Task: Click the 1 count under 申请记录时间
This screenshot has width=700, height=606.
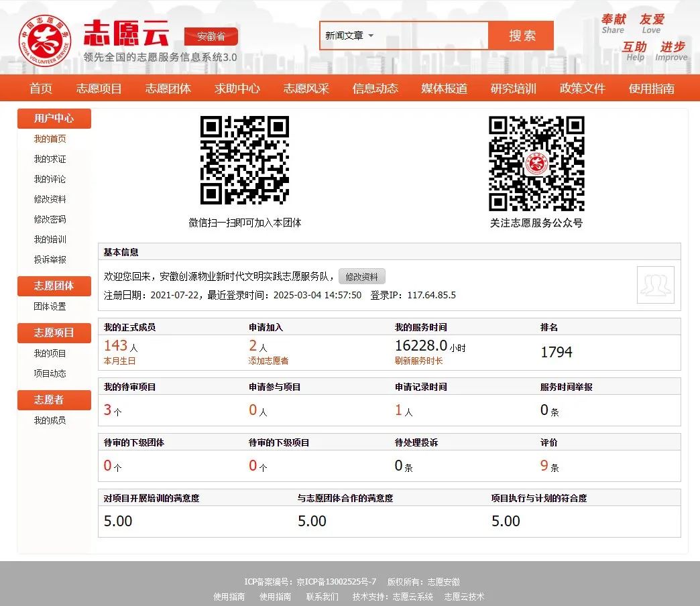Action: [x=399, y=410]
